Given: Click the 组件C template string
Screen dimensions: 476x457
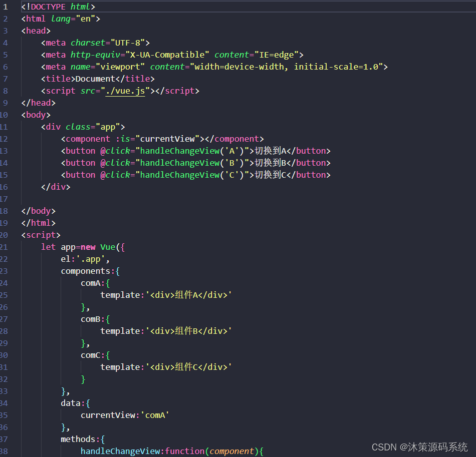Looking at the screenshot, I should click(x=188, y=367).
